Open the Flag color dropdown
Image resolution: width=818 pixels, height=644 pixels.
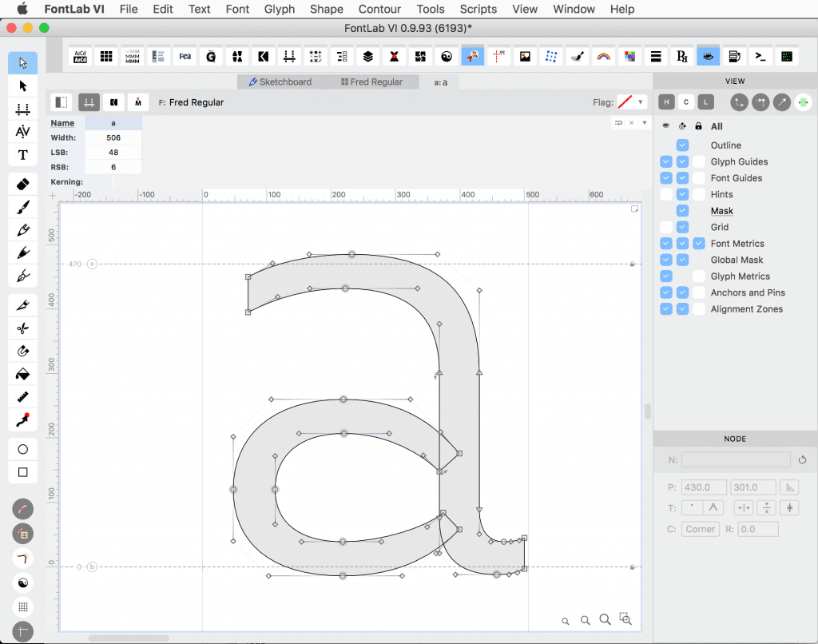pyautogui.click(x=640, y=101)
